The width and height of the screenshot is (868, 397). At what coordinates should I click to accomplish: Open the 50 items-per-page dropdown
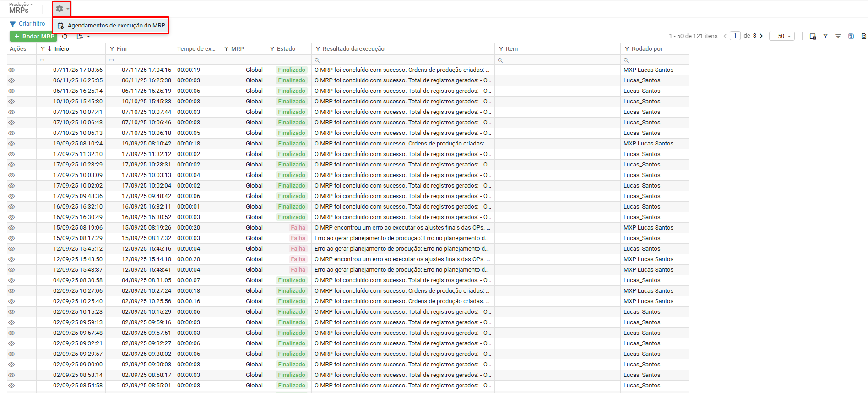[x=782, y=36]
